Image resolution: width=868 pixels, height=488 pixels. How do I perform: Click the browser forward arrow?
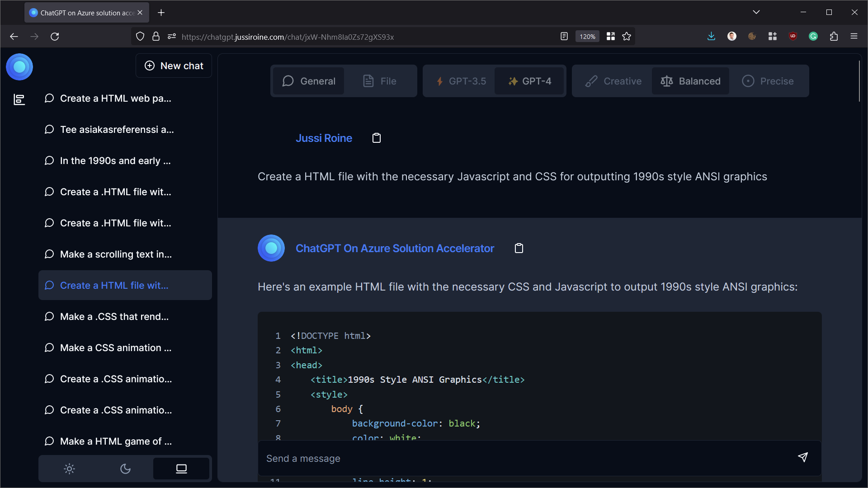34,37
